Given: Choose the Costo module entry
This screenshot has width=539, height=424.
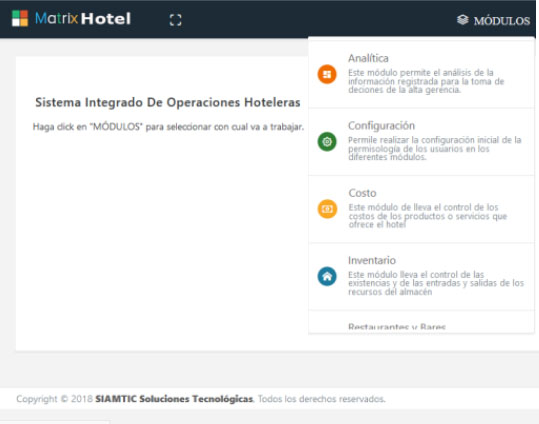Looking at the screenshot, I should pyautogui.click(x=421, y=209).
